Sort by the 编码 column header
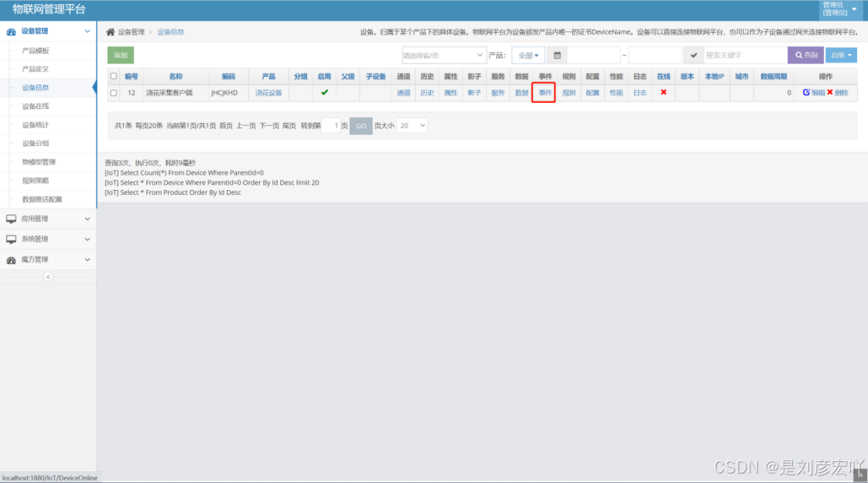 click(x=228, y=76)
